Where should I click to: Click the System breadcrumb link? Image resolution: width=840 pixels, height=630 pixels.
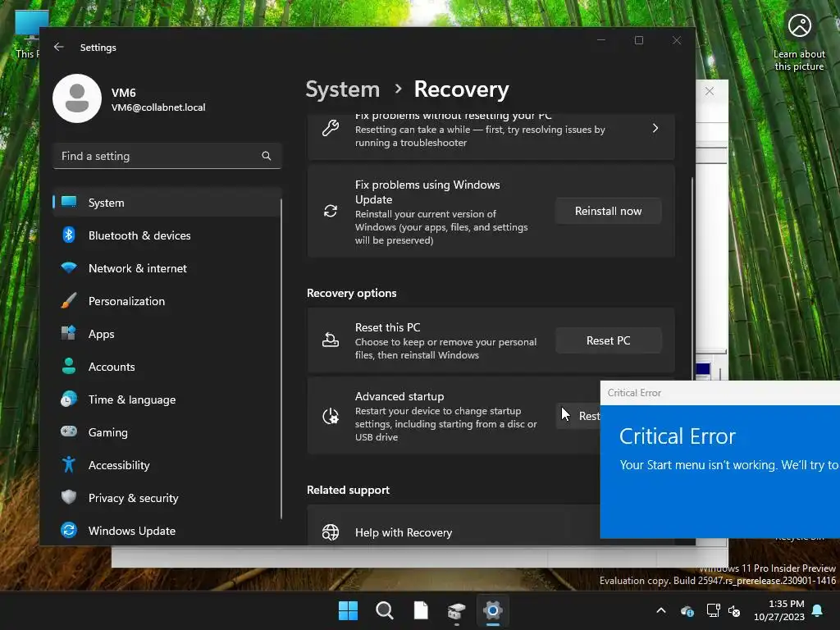343,89
